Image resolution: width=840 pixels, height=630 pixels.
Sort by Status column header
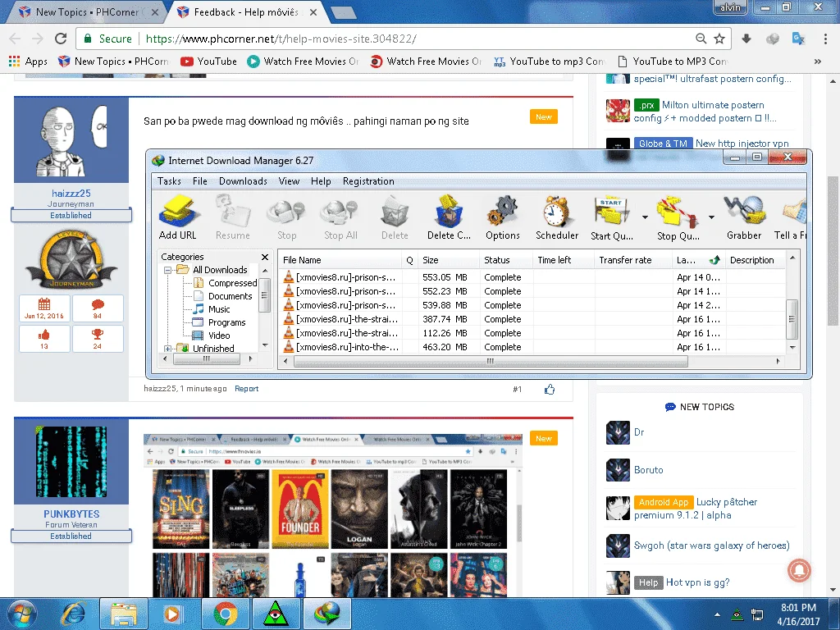[x=505, y=260]
